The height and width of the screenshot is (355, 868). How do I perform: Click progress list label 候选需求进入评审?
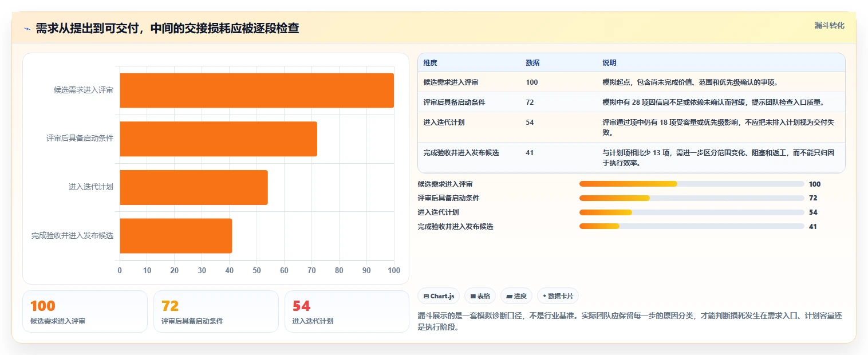(x=445, y=184)
